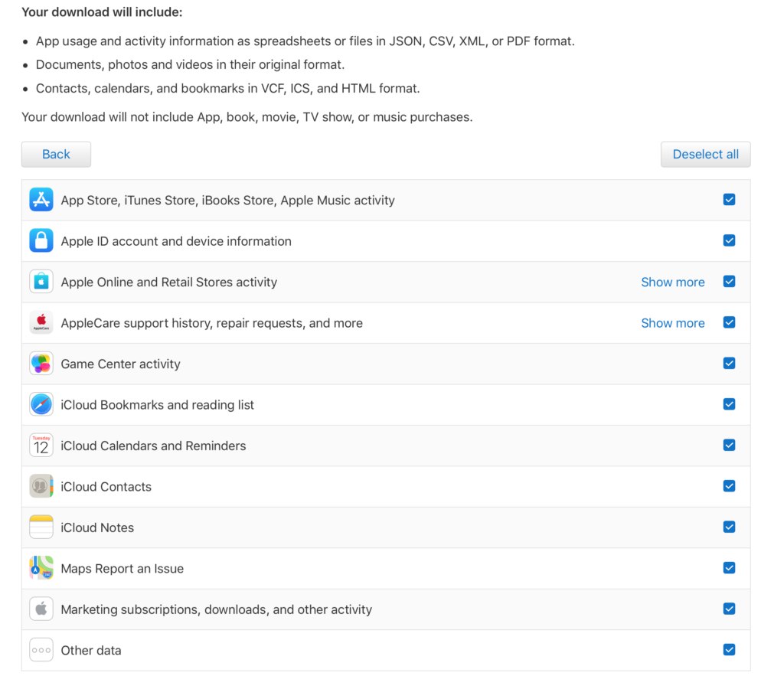This screenshot has height=689, width=784.
Task: Click 'Other data' label
Action: (x=91, y=651)
